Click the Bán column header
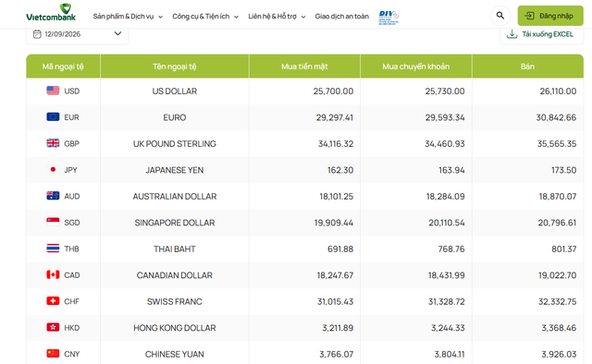592x364 pixels. [528, 67]
